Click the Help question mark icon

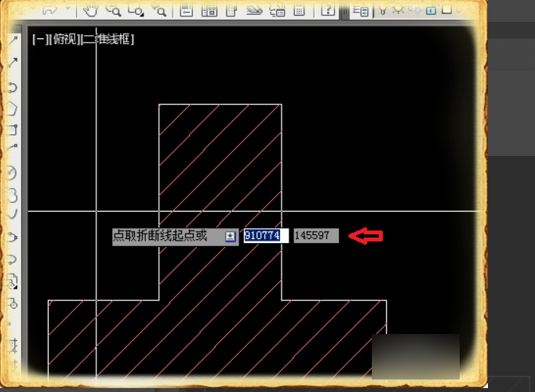[328, 10]
